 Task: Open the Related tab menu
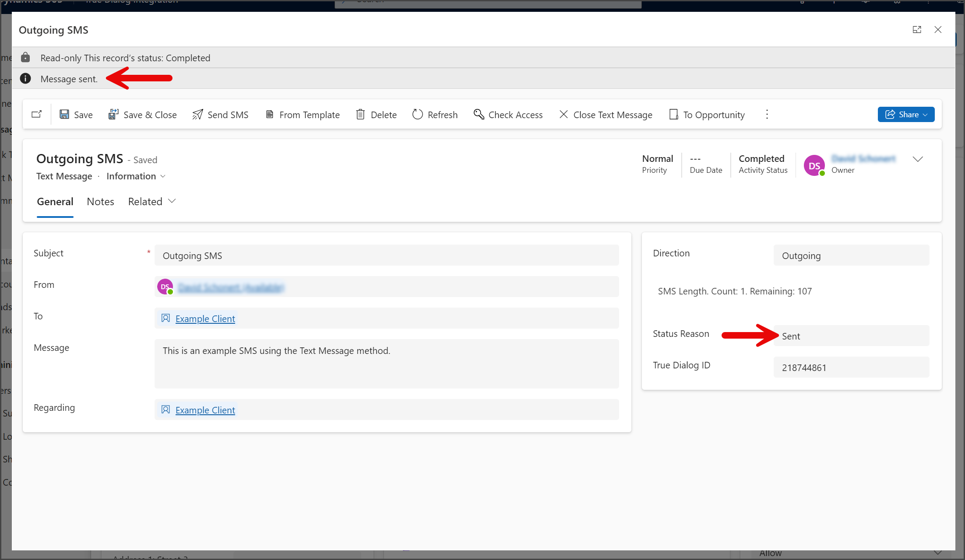[151, 202]
